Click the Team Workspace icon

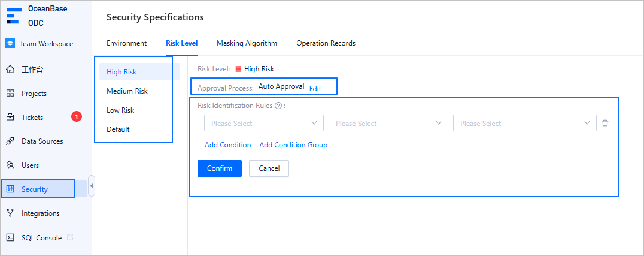[x=10, y=44]
